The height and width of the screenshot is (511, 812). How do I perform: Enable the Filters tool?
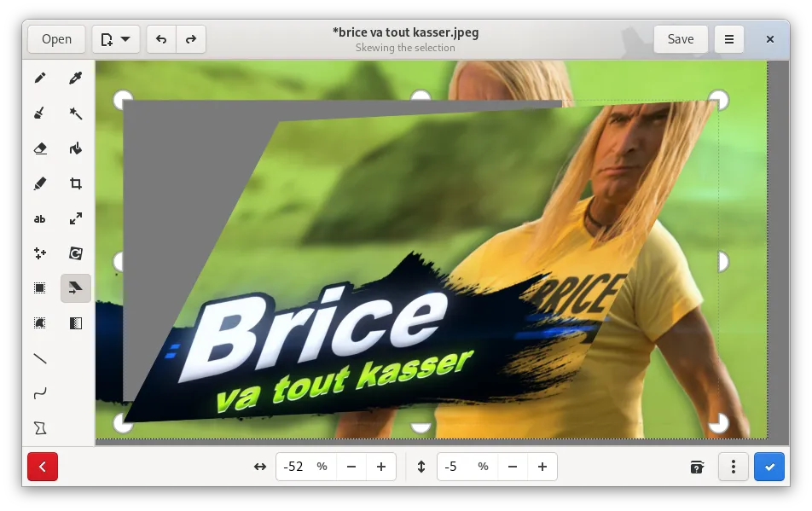click(x=76, y=323)
